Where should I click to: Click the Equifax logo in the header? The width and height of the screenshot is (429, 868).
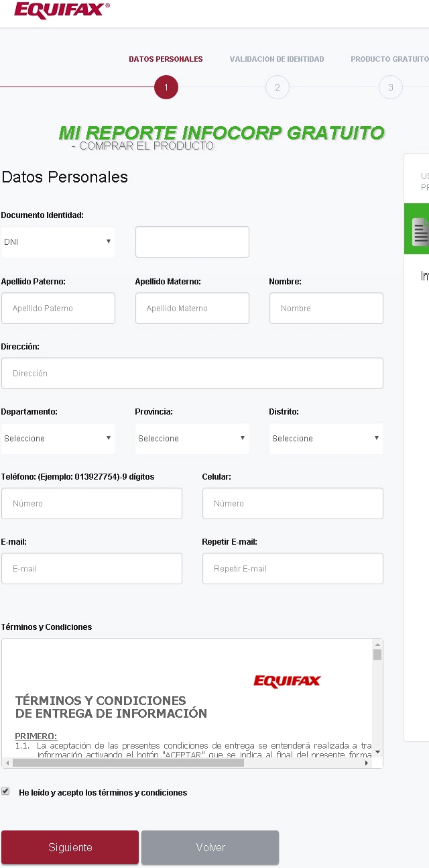61,10
